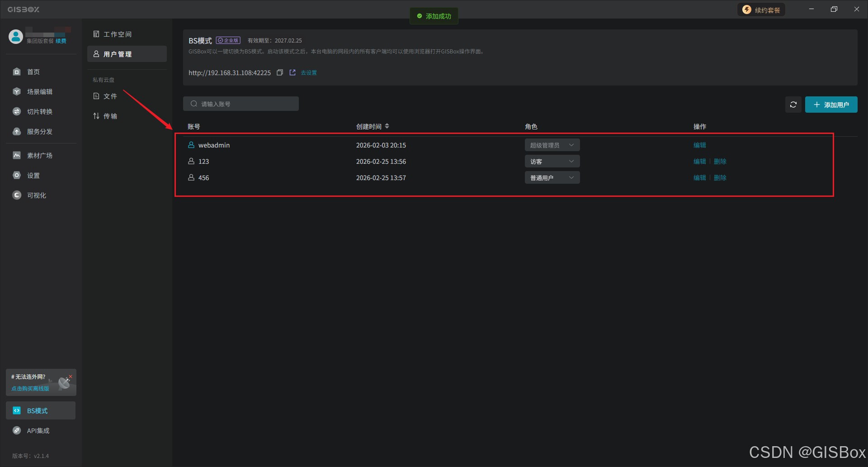Image resolution: width=868 pixels, height=467 pixels.
Task: Click the BS URL text
Action: (x=230, y=72)
